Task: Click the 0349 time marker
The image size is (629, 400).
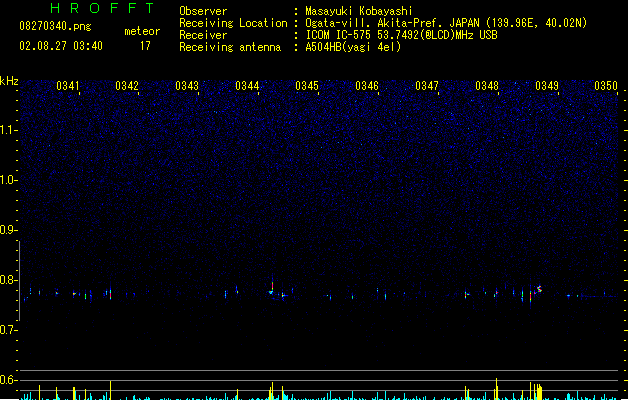Action: (x=547, y=86)
